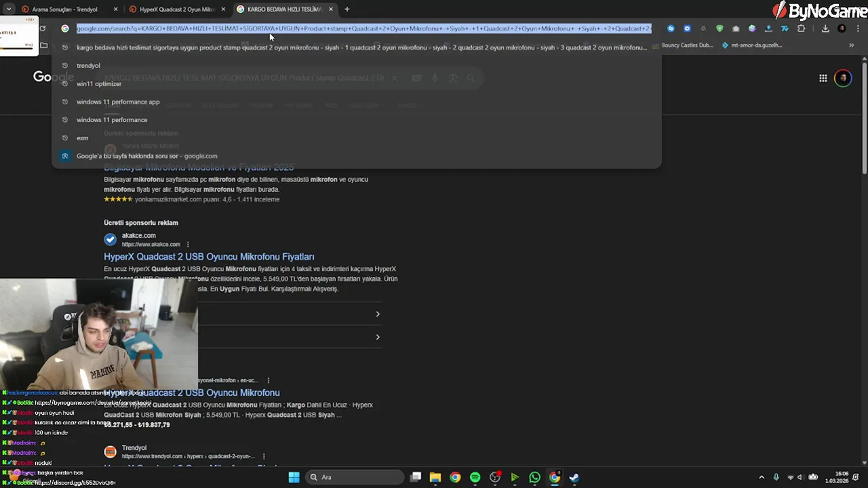Choose the 'exm' suggestion

tap(356, 138)
